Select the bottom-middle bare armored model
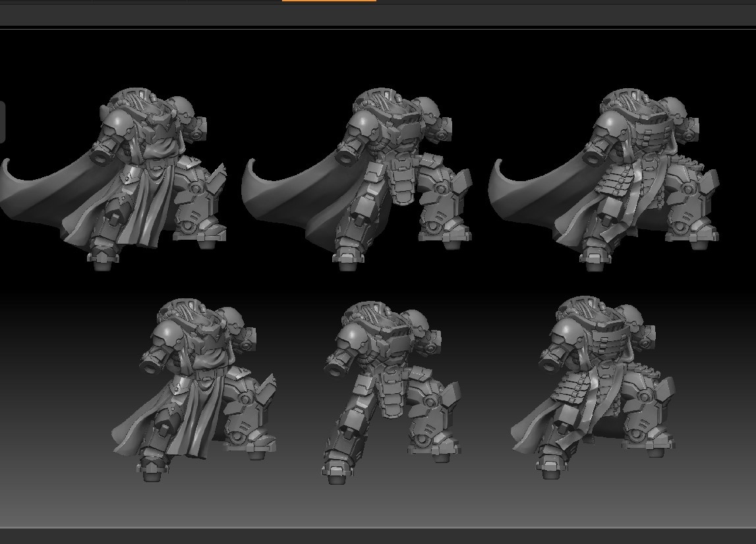The width and height of the screenshot is (756, 544). coord(392,393)
